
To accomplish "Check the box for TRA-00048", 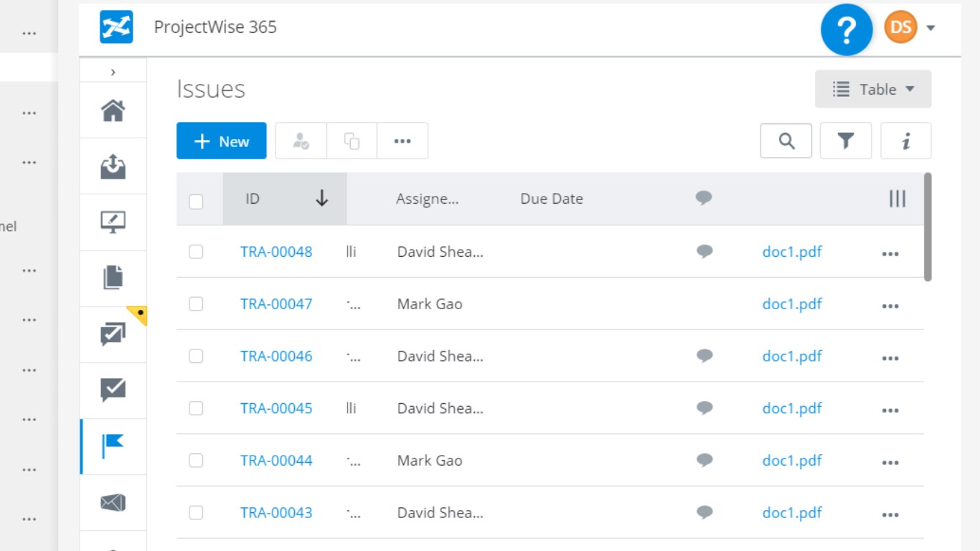I will [x=196, y=252].
